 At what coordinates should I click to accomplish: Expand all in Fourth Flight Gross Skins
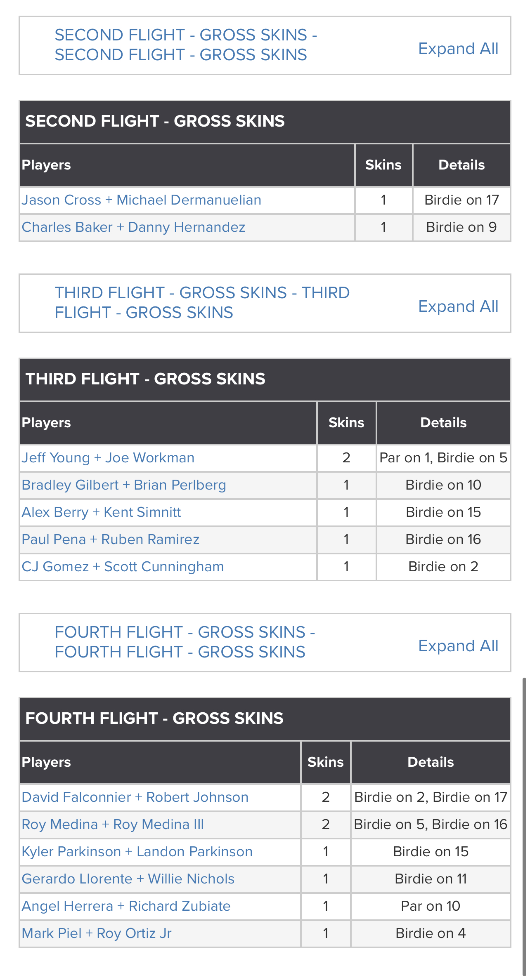pyautogui.click(x=458, y=646)
